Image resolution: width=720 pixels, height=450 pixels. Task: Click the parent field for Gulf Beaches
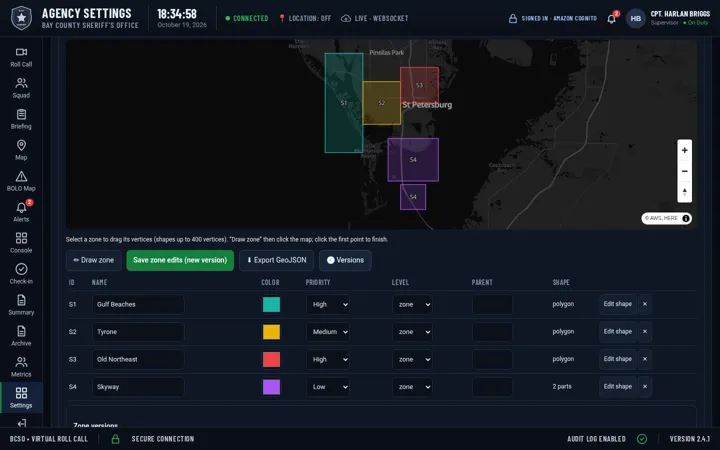pyautogui.click(x=492, y=304)
